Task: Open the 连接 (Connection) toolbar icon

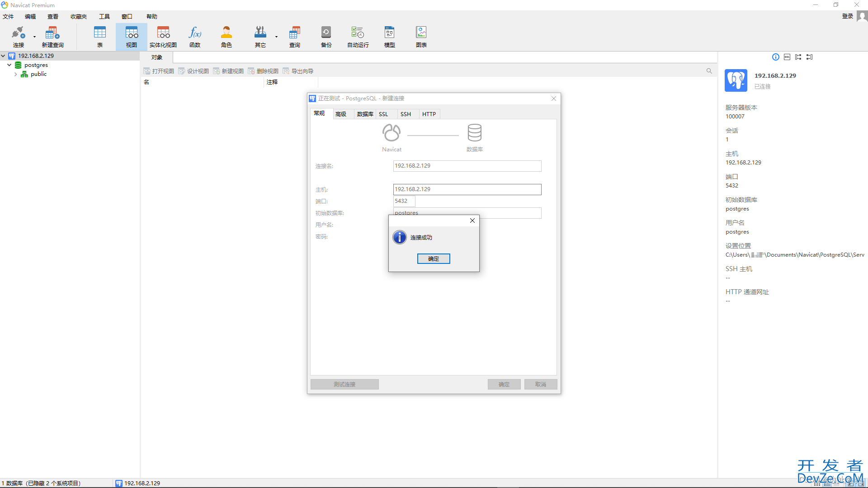Action: (x=18, y=37)
